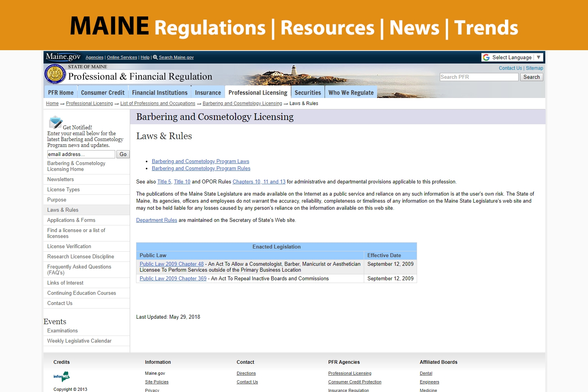The height and width of the screenshot is (392, 588).
Task: Open the Agencies link in top bar
Action: coord(94,57)
